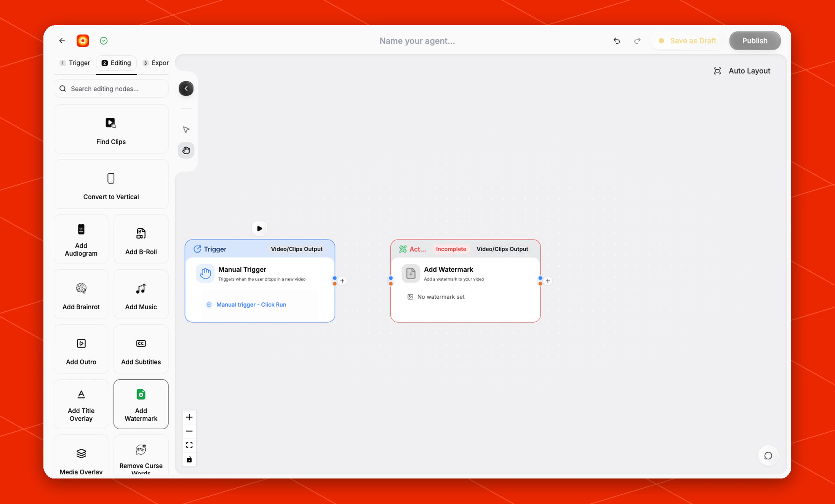Add the B-Roll node
Screen dimensions: 835x504
click(141, 239)
